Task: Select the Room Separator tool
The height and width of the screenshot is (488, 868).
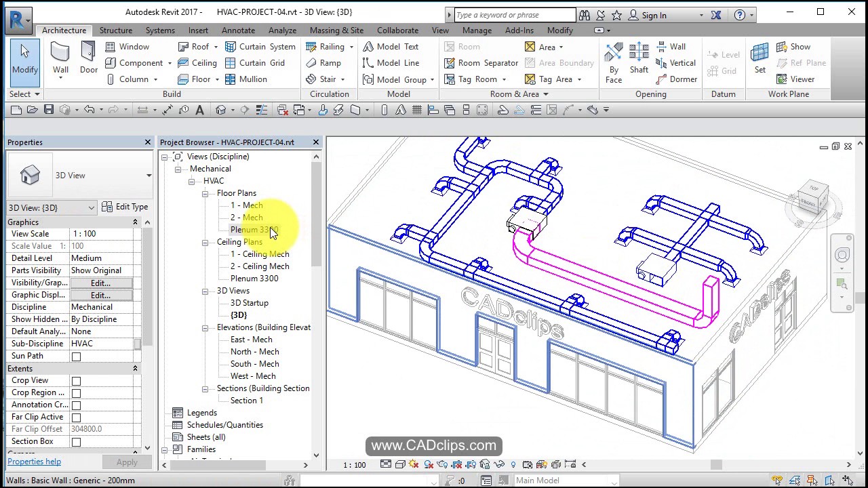Action: [481, 63]
